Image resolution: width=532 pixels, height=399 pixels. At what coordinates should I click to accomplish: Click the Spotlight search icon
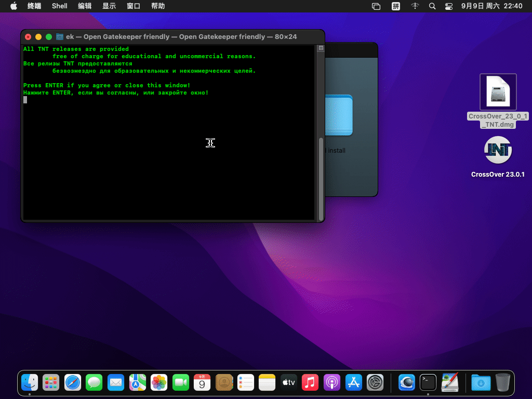click(x=432, y=6)
